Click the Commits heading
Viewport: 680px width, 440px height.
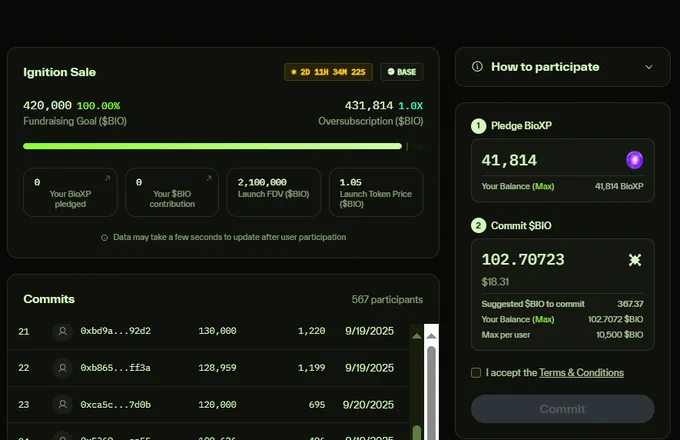tap(49, 299)
